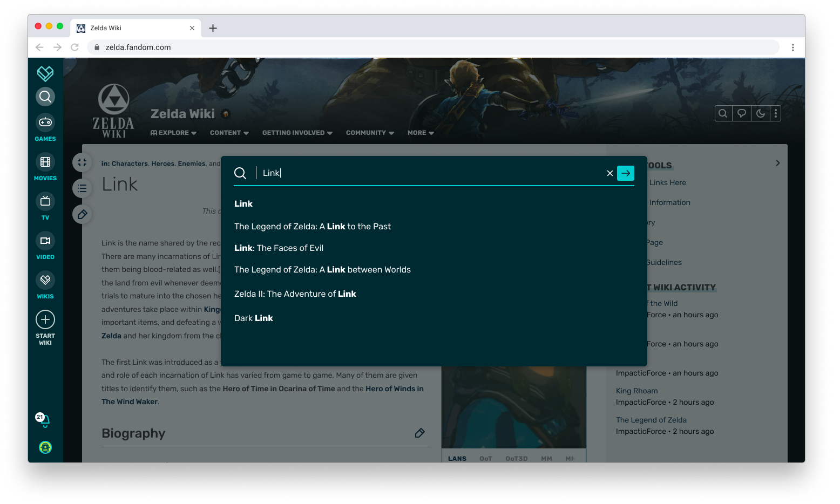Expand the Community menu
The width and height of the screenshot is (840, 504).
370,133
